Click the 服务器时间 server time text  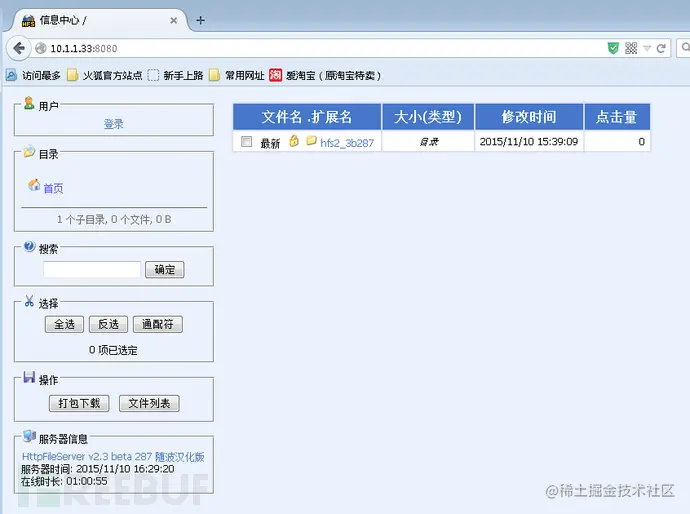coord(98,469)
